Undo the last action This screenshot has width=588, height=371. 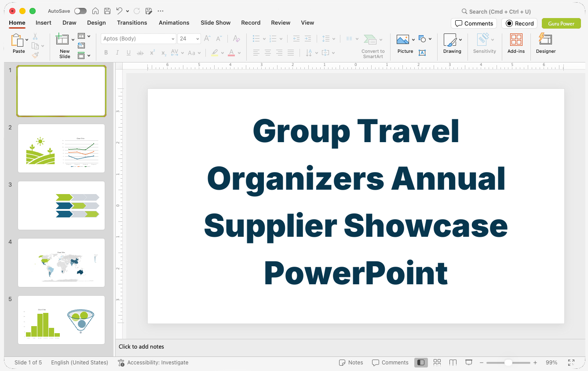119,11
